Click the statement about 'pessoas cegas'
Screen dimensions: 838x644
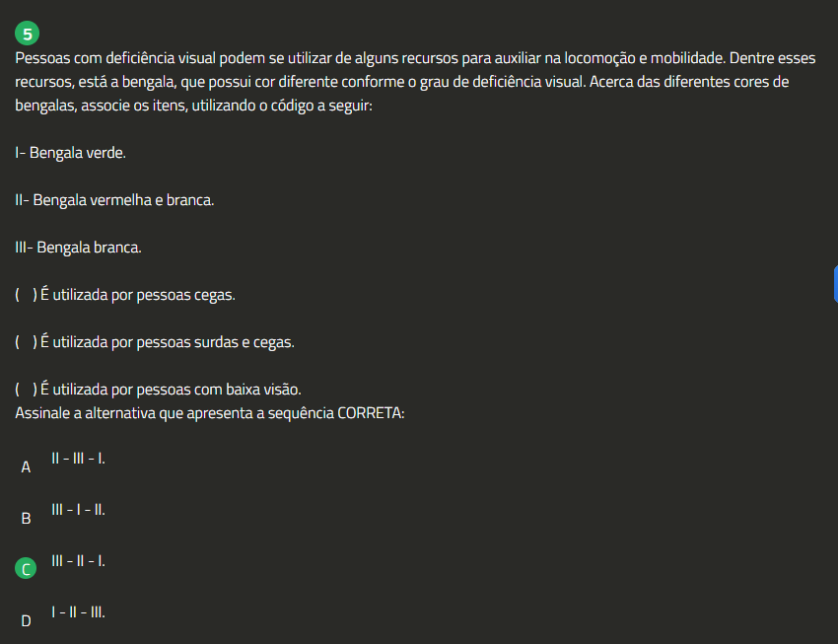point(125,295)
